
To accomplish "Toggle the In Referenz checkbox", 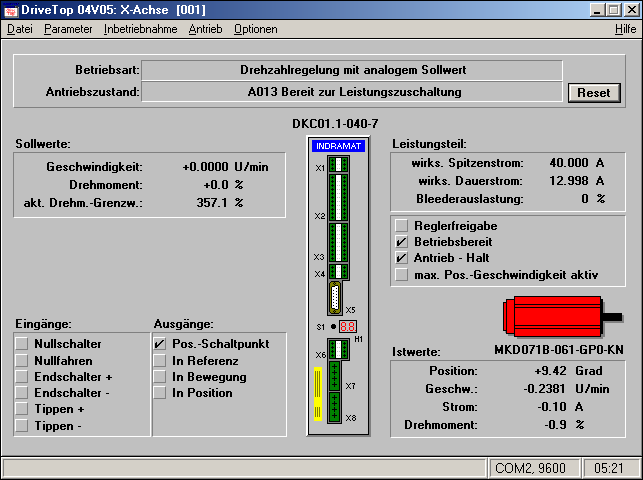I will (160, 360).
